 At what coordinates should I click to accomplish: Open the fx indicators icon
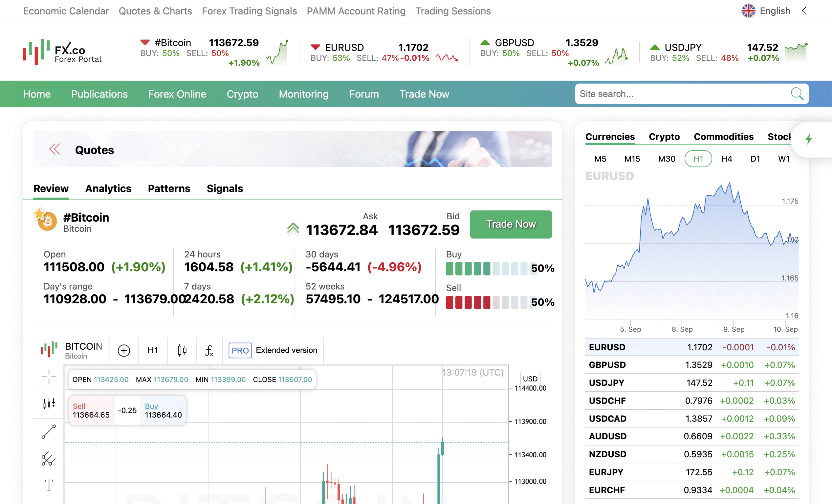pos(209,350)
